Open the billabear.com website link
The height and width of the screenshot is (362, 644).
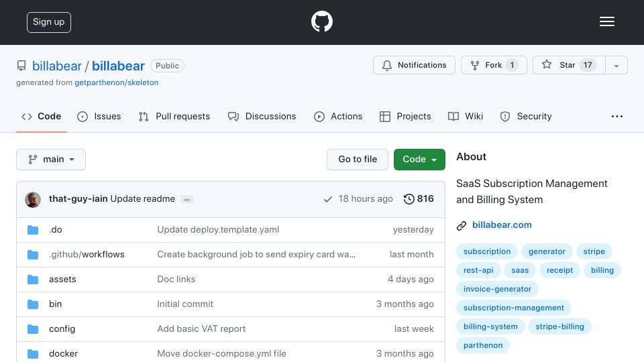[502, 225]
